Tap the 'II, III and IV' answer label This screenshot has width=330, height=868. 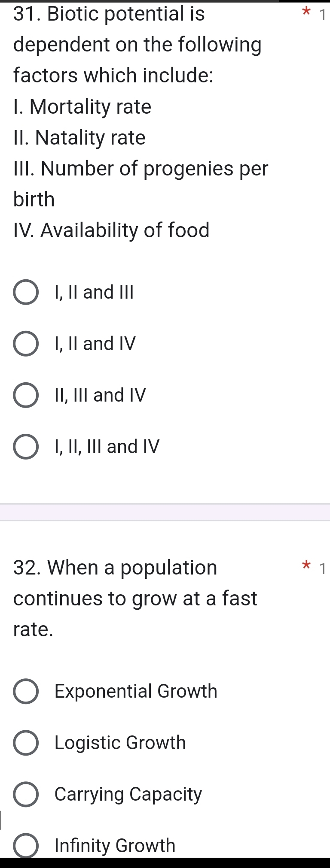pos(100,395)
